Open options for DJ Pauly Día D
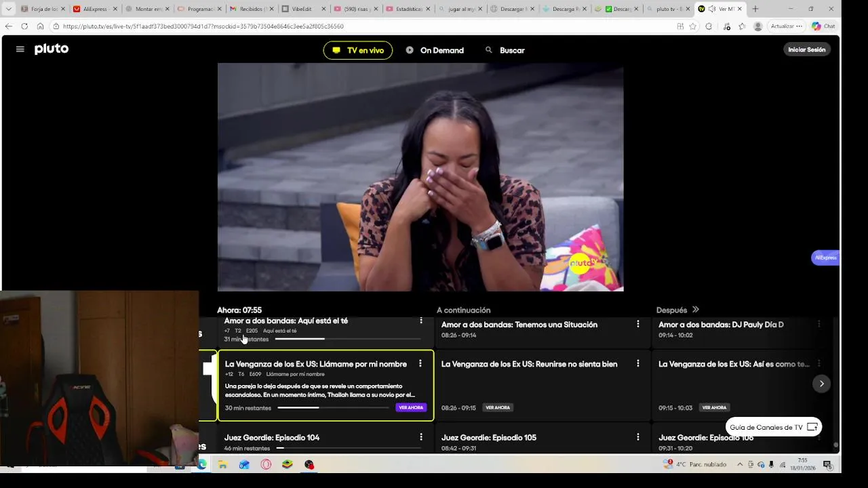Screen dimensions: 868x488 click(x=818, y=325)
